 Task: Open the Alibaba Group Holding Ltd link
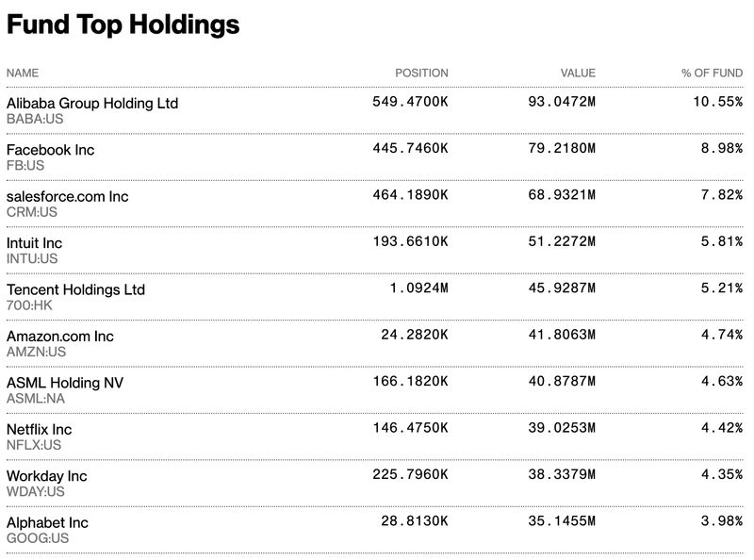[x=92, y=103]
